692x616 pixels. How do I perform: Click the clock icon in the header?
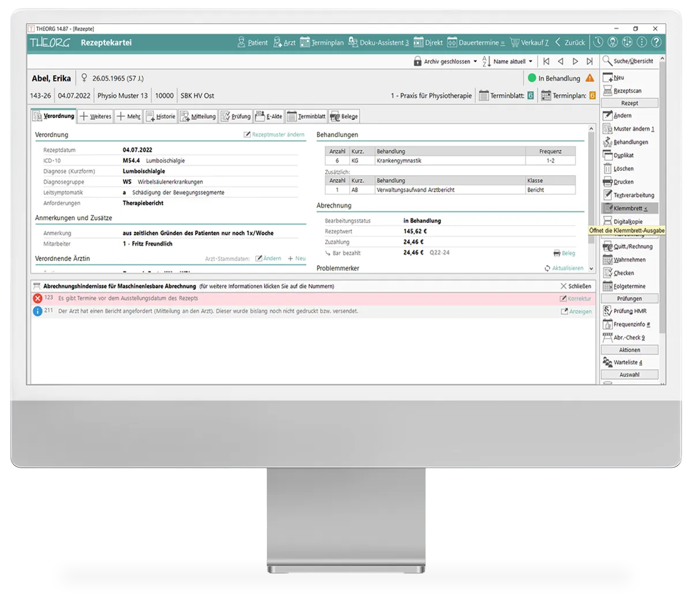tap(598, 42)
